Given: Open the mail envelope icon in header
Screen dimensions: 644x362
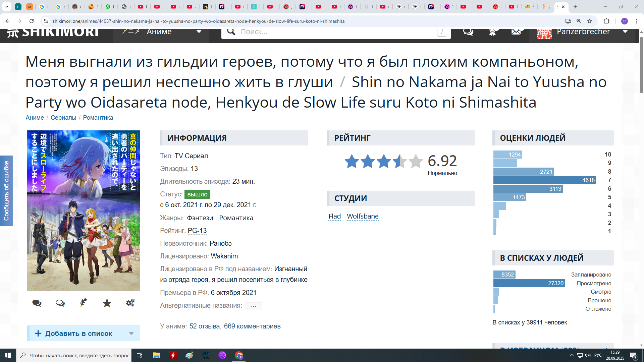Looking at the screenshot, I should coord(516,32).
